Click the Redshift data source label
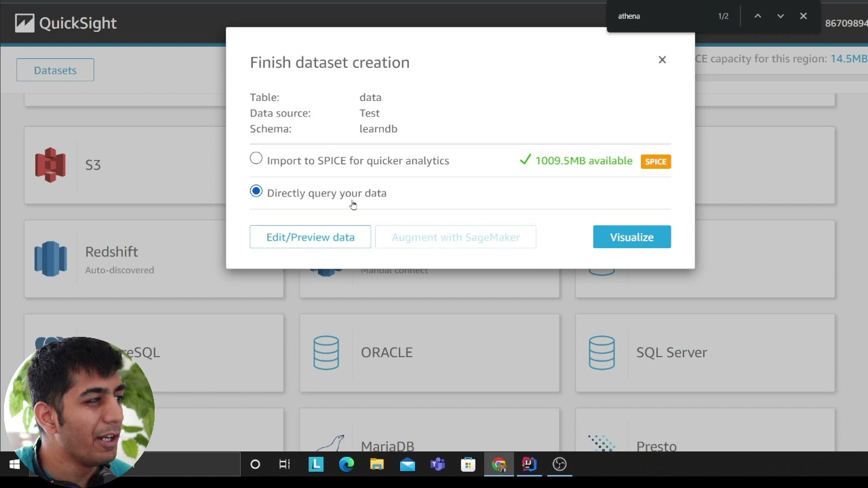This screenshot has height=488, width=868. 111,251
